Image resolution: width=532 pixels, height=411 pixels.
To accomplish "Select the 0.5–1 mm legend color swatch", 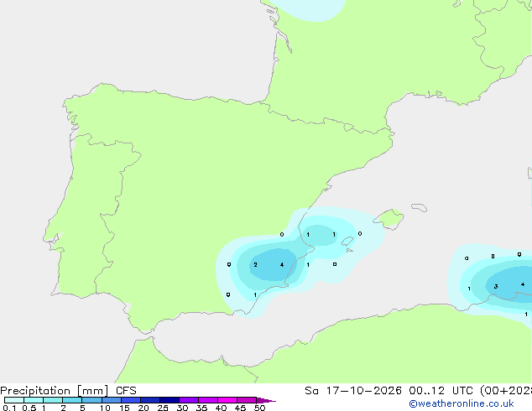I will (34, 400).
